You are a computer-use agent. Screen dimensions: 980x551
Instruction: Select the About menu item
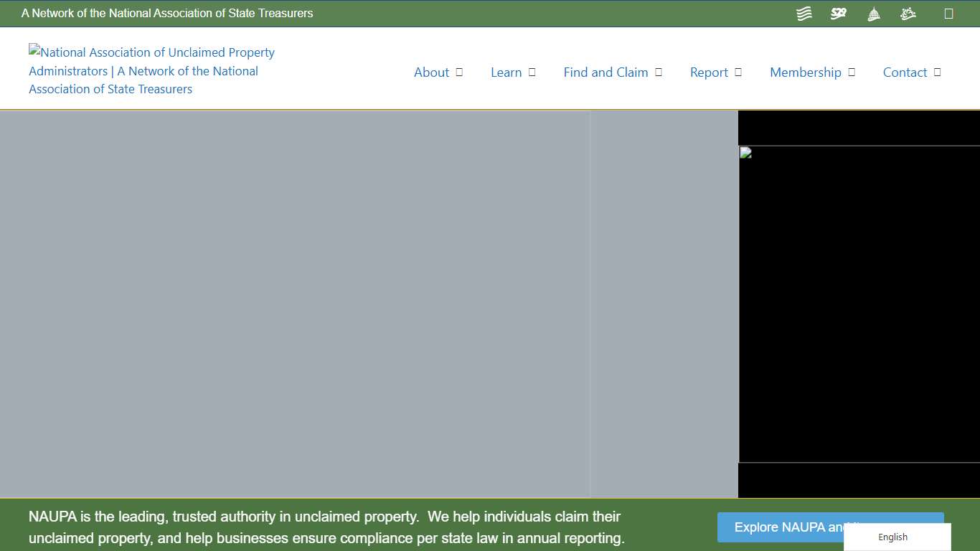(x=431, y=72)
